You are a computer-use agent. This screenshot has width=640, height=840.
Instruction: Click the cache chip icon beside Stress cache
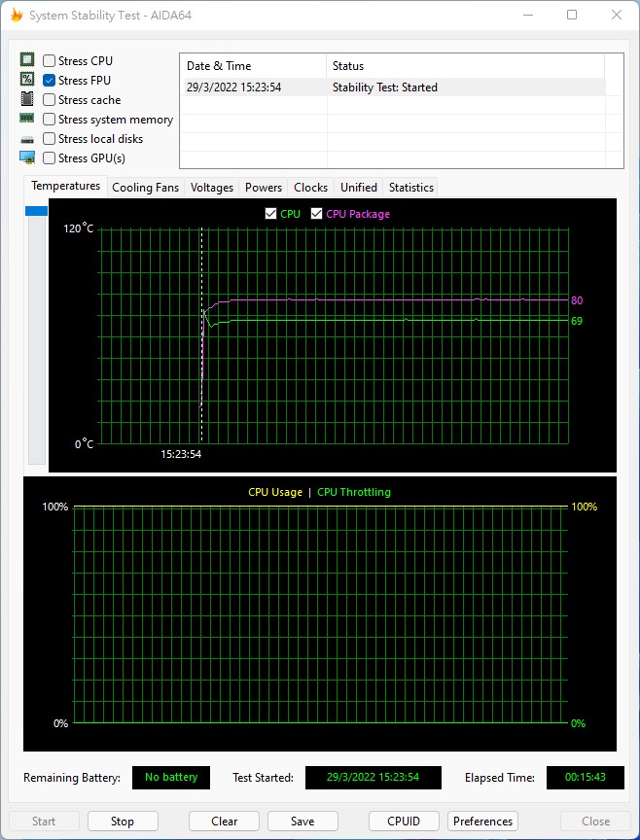27,99
